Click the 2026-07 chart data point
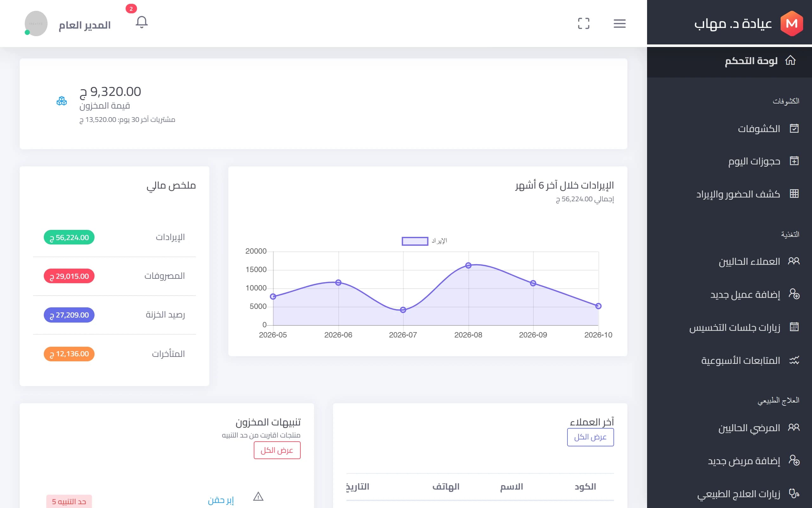Screen dimensions: 812x508 pyautogui.click(x=403, y=310)
